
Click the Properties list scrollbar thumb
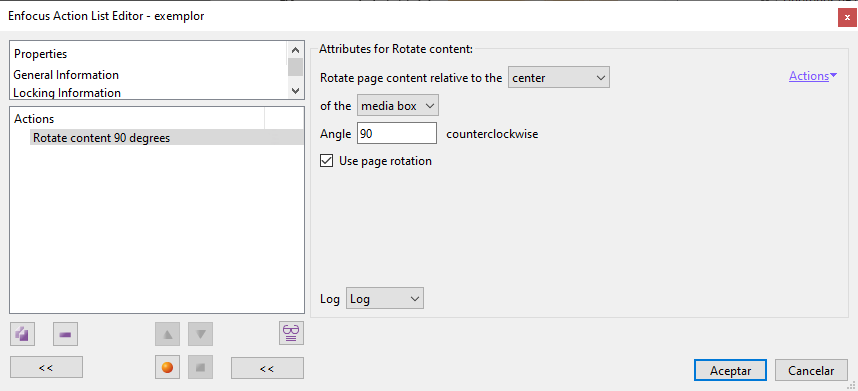point(295,67)
